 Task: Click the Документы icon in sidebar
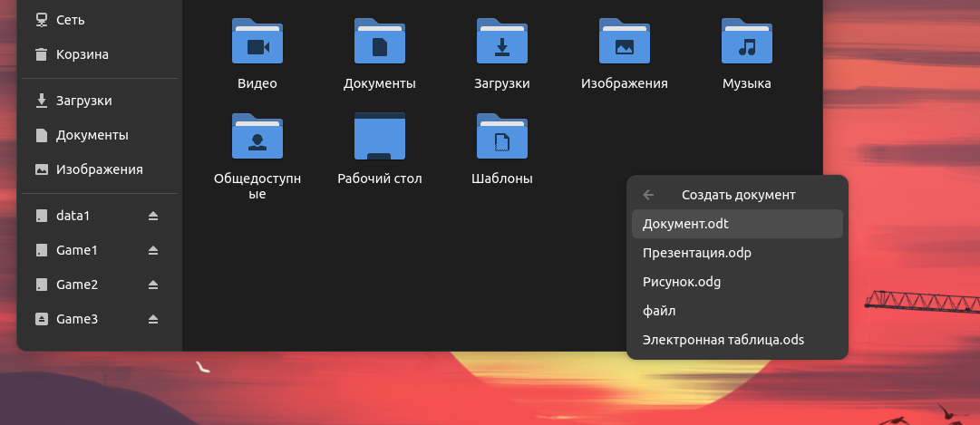click(42, 135)
